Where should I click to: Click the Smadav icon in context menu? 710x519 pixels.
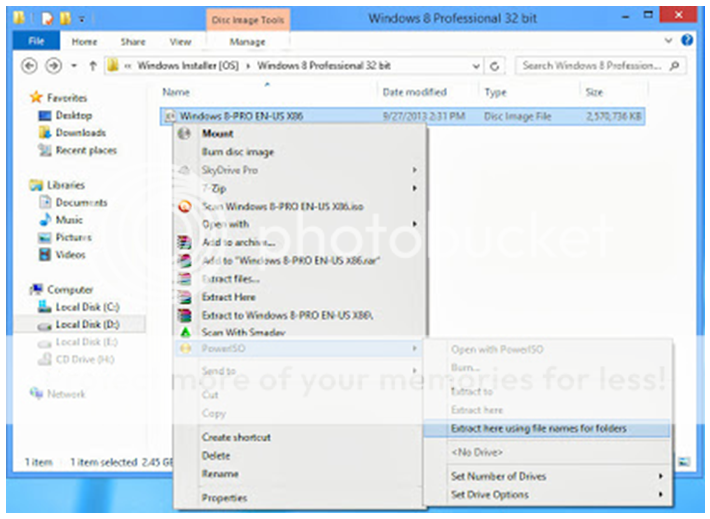tap(185, 332)
